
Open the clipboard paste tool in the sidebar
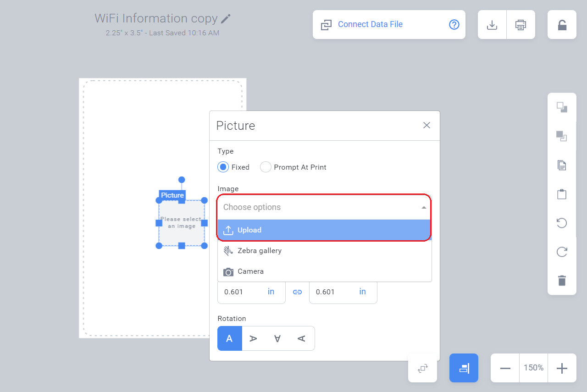(561, 194)
